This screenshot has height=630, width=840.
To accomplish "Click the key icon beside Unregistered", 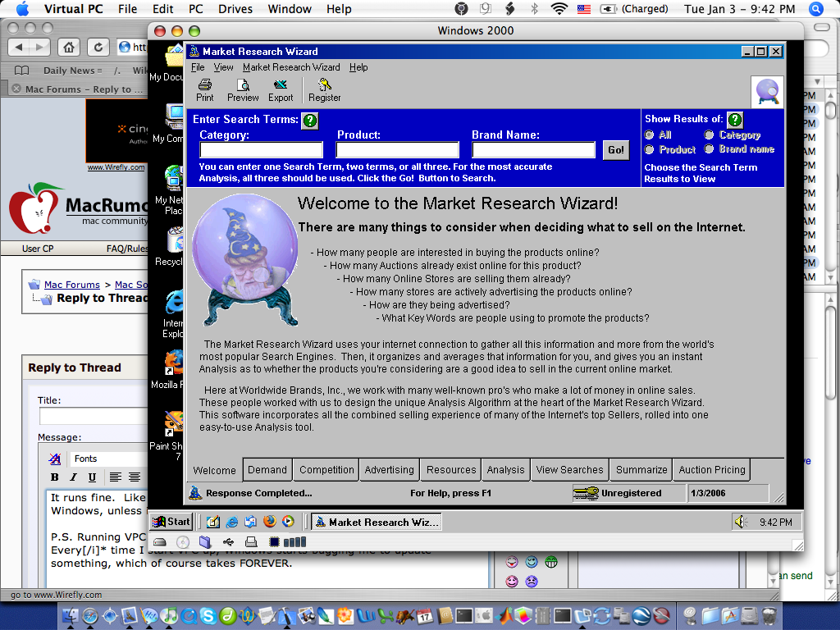I will point(586,493).
